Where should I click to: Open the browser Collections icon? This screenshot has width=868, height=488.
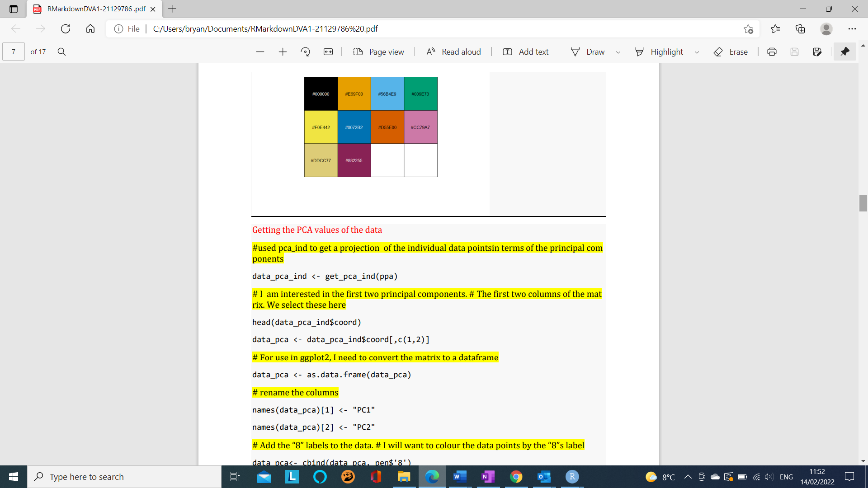pyautogui.click(x=800, y=29)
